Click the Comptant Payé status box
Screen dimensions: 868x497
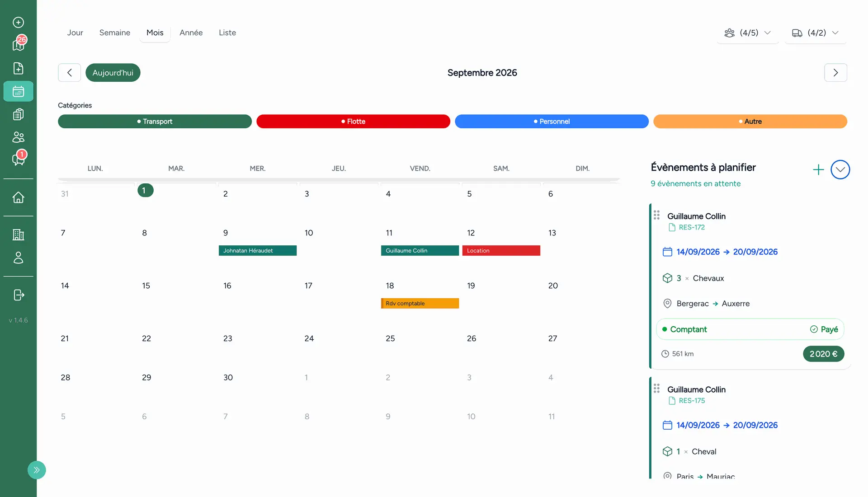(x=750, y=329)
